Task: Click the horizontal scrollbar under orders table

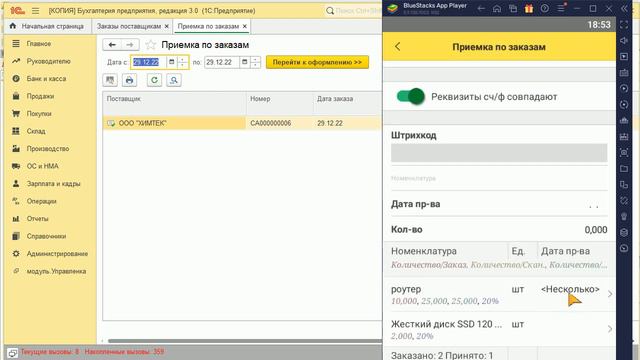Action: pos(245,341)
